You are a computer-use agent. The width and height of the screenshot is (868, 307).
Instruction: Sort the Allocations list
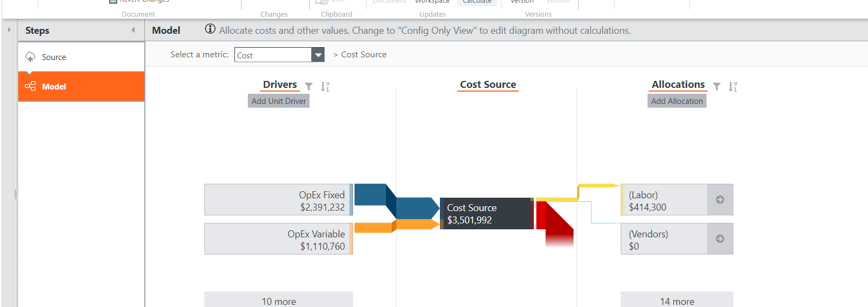click(x=733, y=86)
